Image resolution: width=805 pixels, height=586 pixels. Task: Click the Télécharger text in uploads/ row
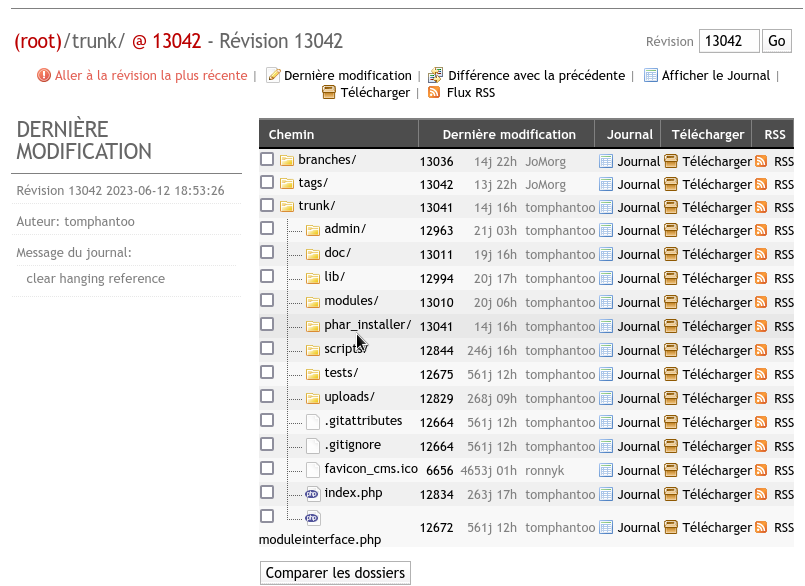(x=717, y=399)
